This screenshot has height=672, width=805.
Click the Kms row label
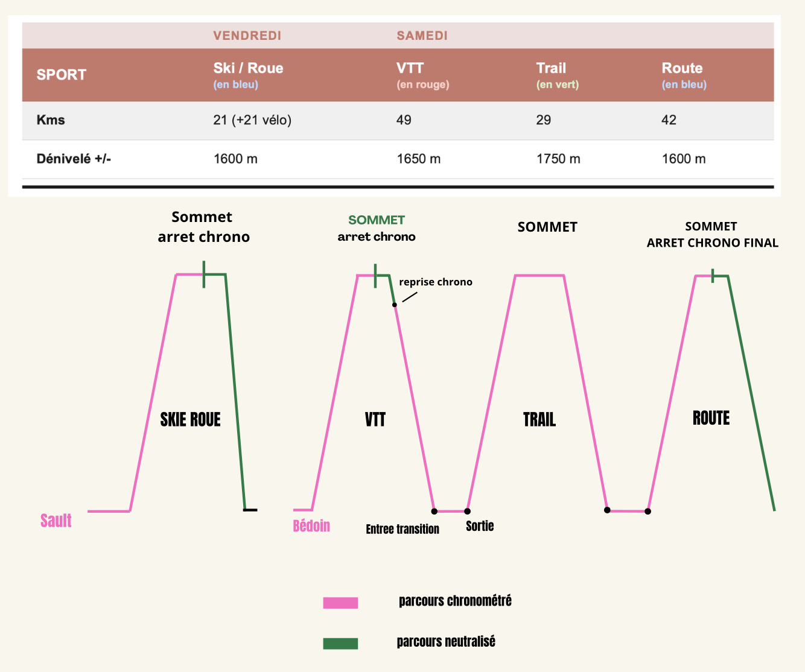(51, 120)
